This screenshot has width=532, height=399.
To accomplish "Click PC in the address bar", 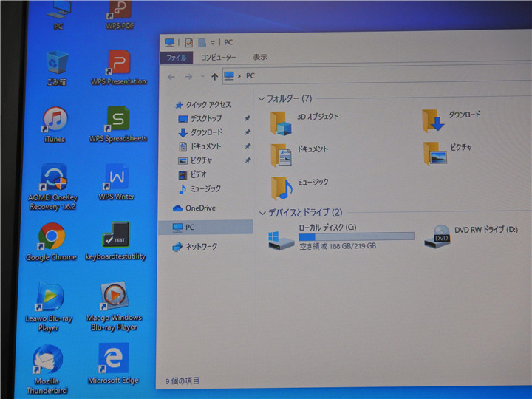I will coord(250,75).
